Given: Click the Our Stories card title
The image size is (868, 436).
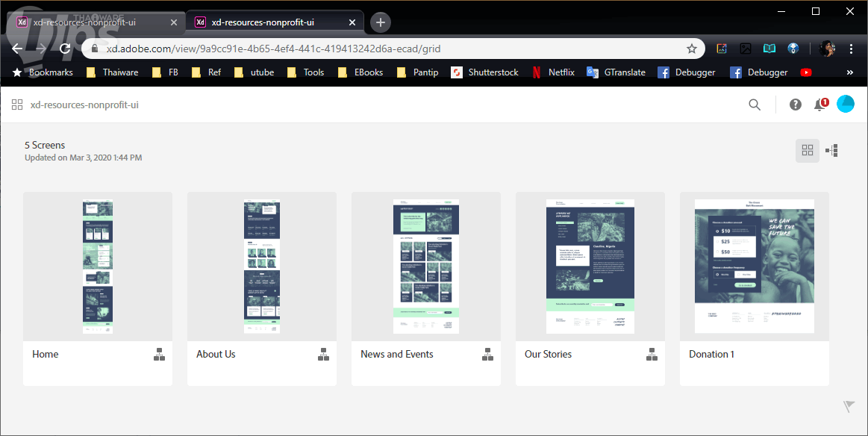Looking at the screenshot, I should pyautogui.click(x=548, y=354).
